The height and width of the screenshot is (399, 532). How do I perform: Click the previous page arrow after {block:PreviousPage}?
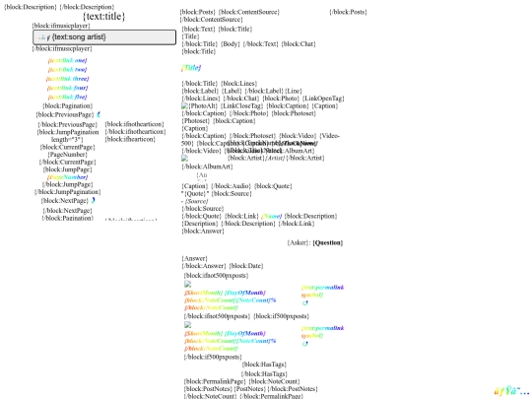point(99,114)
